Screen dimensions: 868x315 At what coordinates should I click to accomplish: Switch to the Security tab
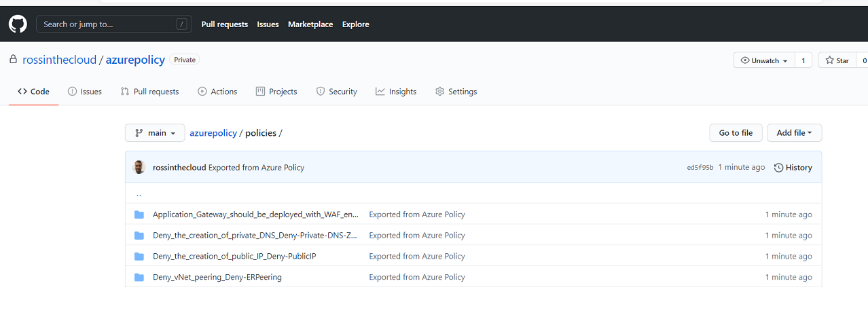(x=336, y=92)
